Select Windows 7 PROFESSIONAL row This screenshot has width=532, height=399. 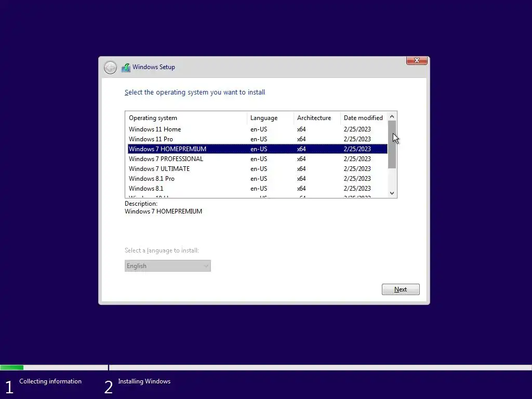coord(258,159)
